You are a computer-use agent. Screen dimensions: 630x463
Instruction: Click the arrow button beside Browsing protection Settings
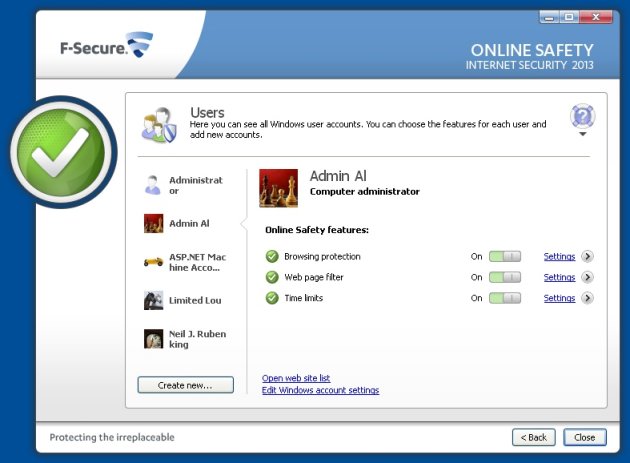tap(587, 256)
